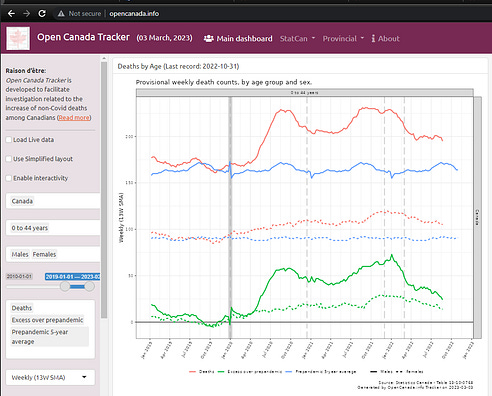Click the right handle of the date range slider

(89, 286)
